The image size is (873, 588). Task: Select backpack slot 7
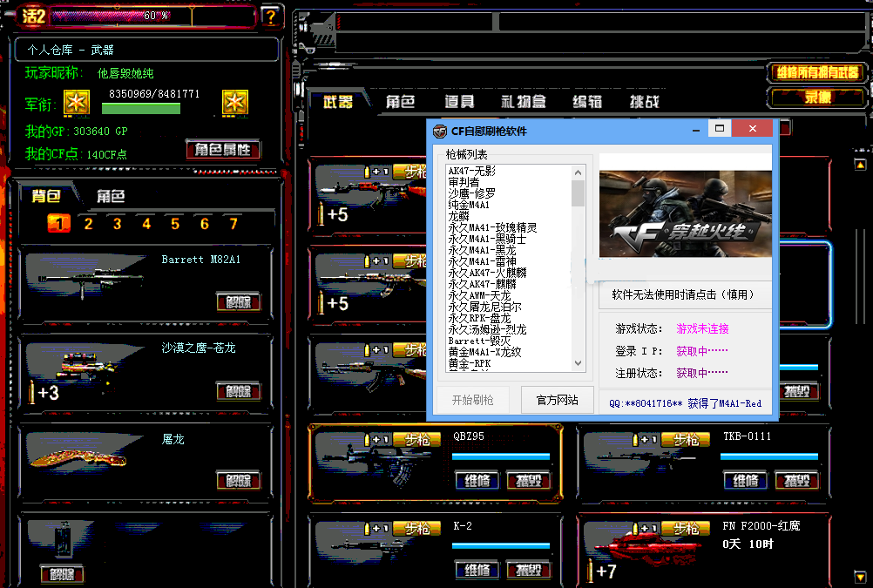(233, 224)
